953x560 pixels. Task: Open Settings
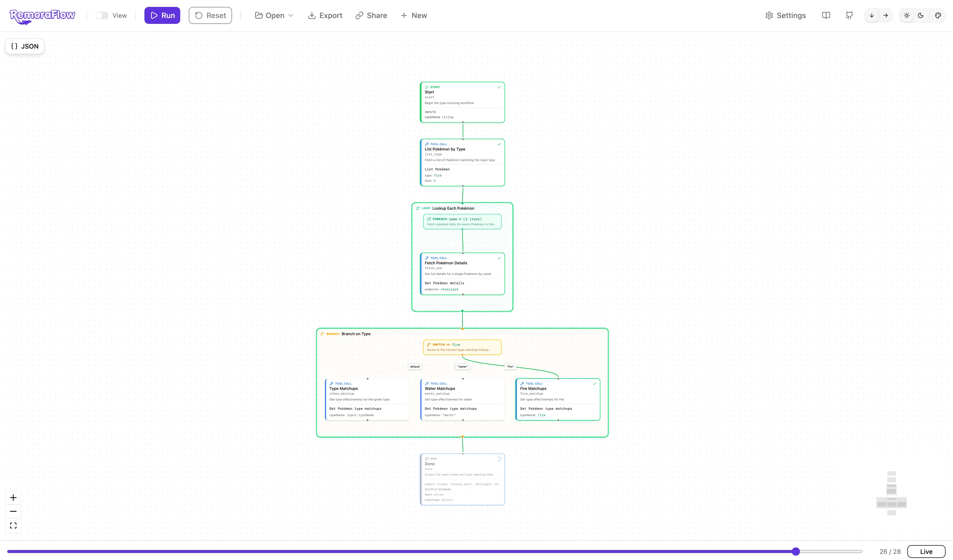point(785,15)
